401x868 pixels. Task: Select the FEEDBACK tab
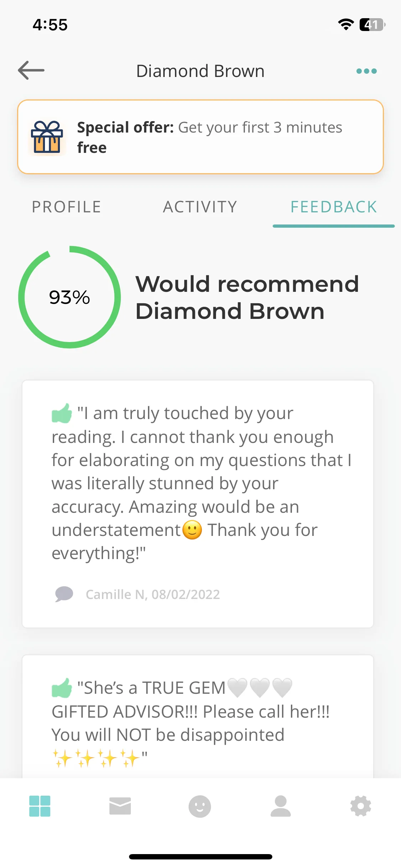[334, 207]
